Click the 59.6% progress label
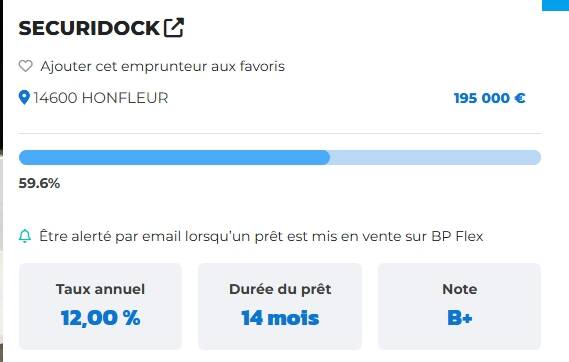 click(39, 183)
